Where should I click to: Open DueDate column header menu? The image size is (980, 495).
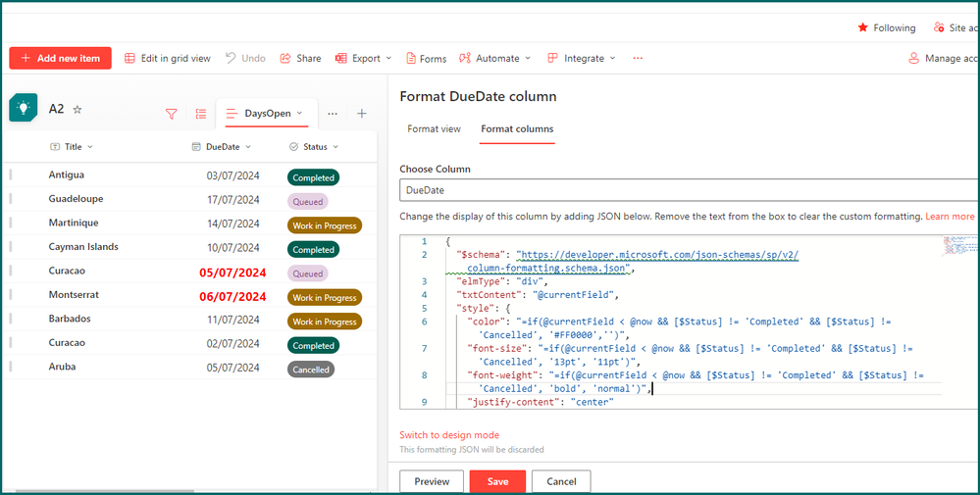(x=222, y=147)
